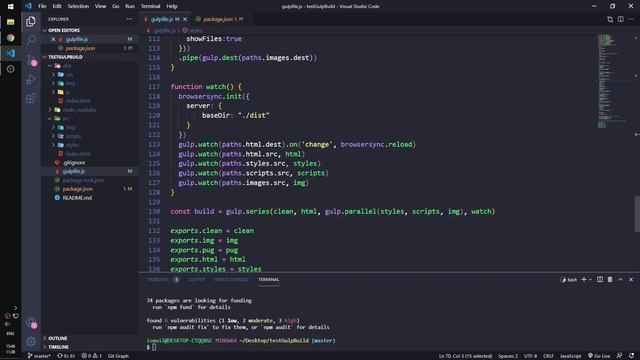Add a new terminal with plus icon
This screenshot has height=360, width=640.
pos(584,280)
